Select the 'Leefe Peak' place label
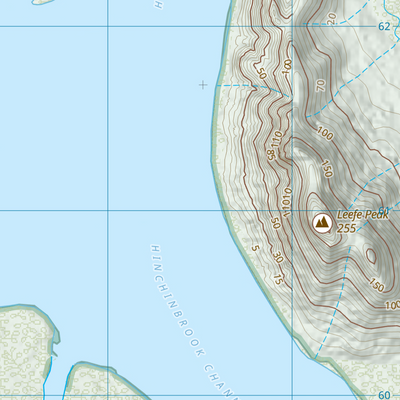 click(x=363, y=215)
